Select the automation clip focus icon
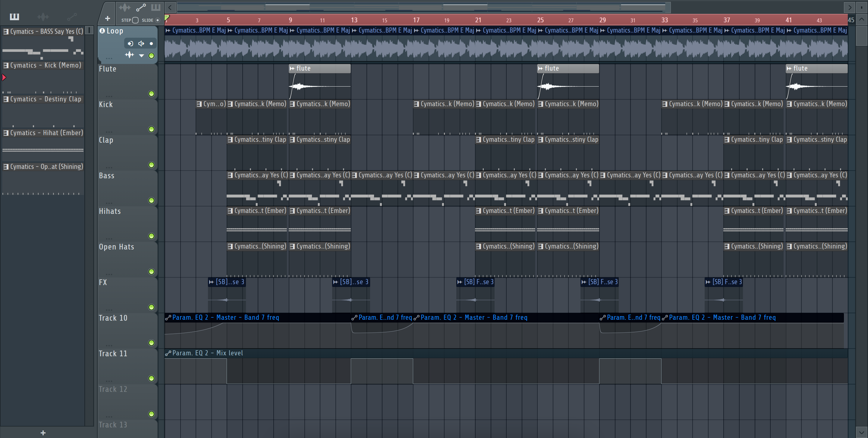The height and width of the screenshot is (438, 868). (x=141, y=8)
